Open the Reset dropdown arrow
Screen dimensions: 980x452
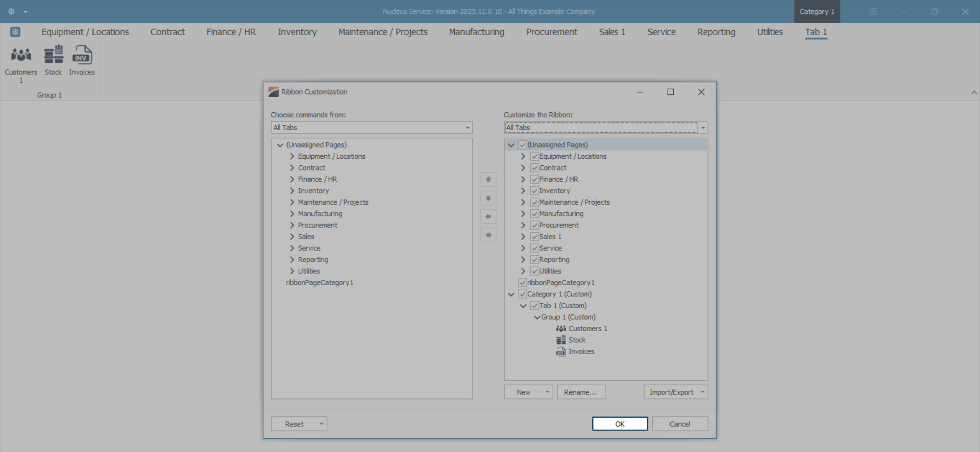[322, 424]
